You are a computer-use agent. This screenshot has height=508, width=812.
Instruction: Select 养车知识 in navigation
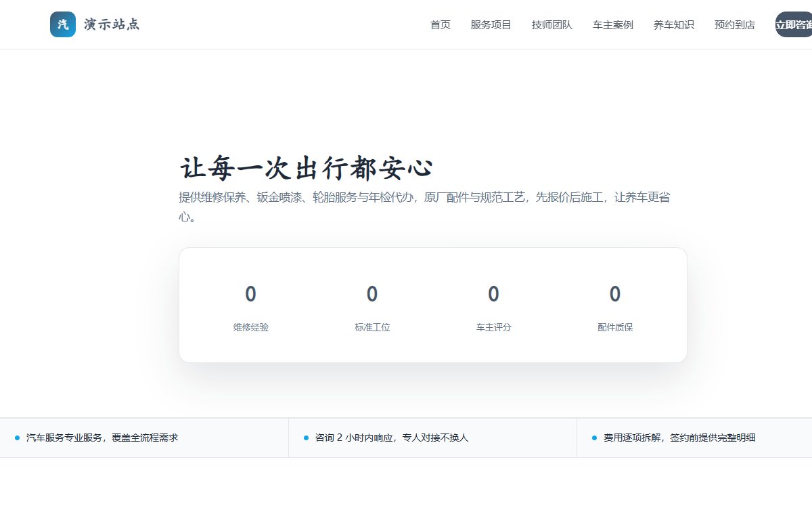point(674,25)
